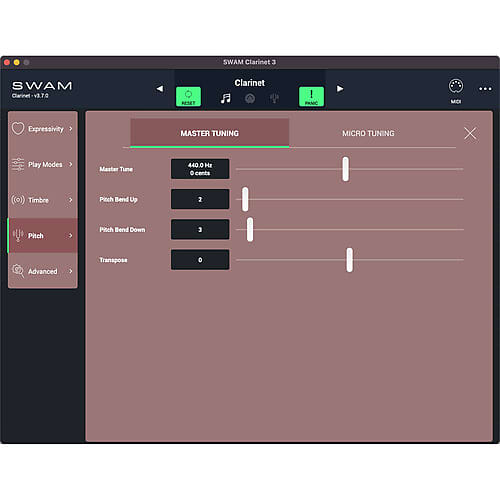Expand Advanced section chevron

tap(71, 271)
